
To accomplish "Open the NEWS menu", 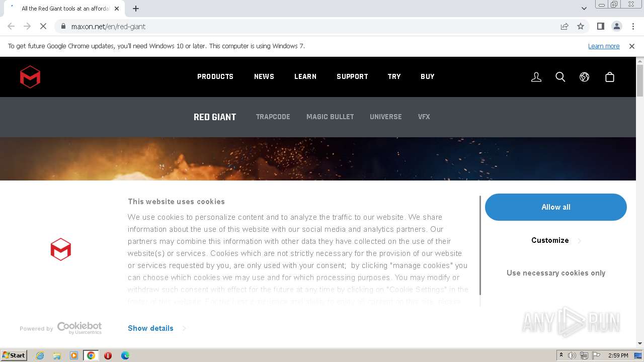I will tap(264, 77).
